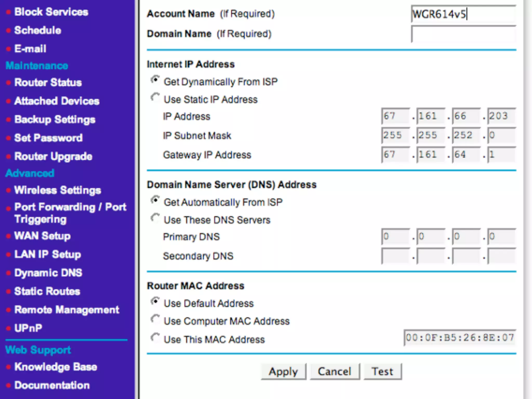Open Backup Settings from sidebar
The height and width of the screenshot is (399, 532).
(55, 119)
